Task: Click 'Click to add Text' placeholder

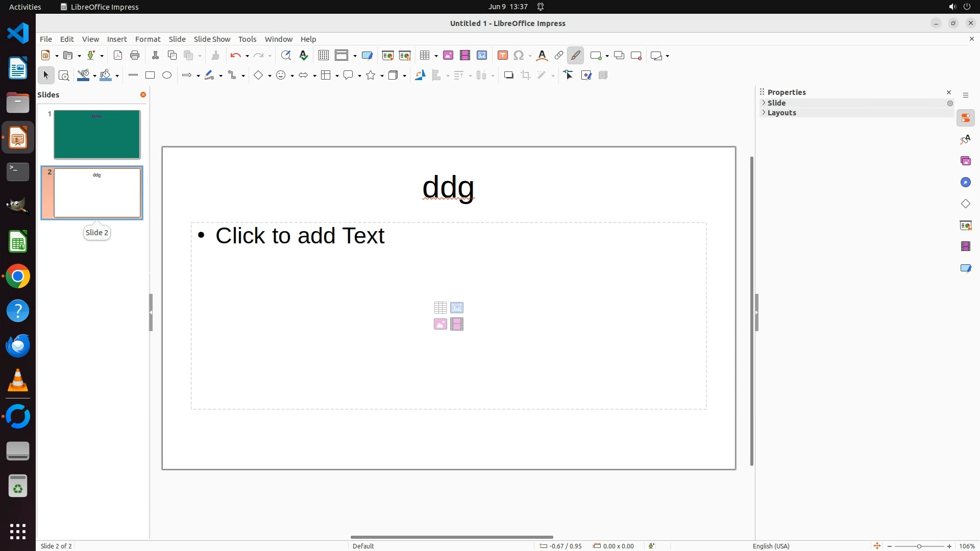Action: tap(300, 236)
